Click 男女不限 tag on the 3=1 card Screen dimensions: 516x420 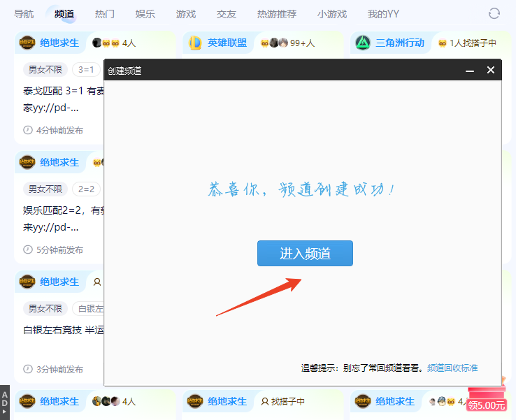45,69
